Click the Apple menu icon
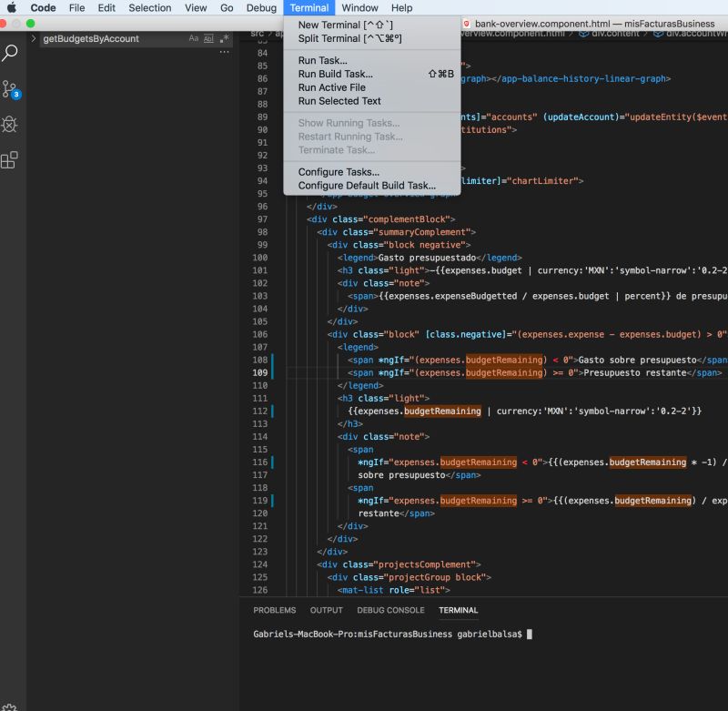The image size is (728, 711). 12,7
